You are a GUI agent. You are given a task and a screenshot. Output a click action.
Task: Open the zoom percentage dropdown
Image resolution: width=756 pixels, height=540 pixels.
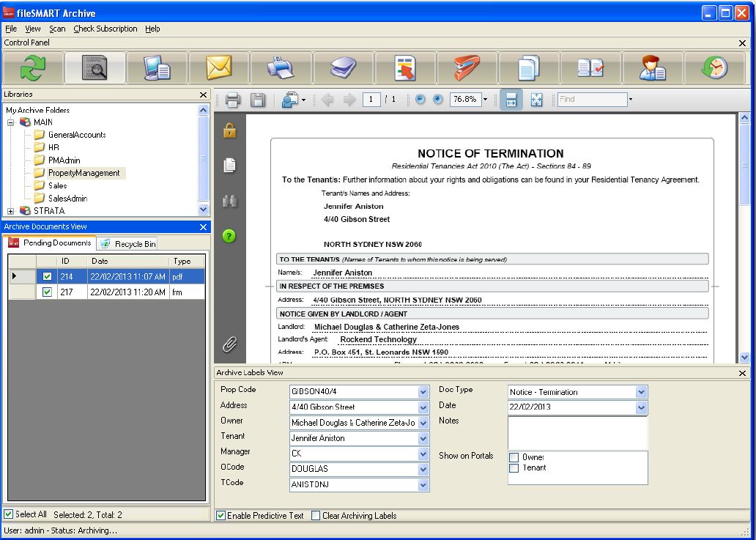pos(485,100)
